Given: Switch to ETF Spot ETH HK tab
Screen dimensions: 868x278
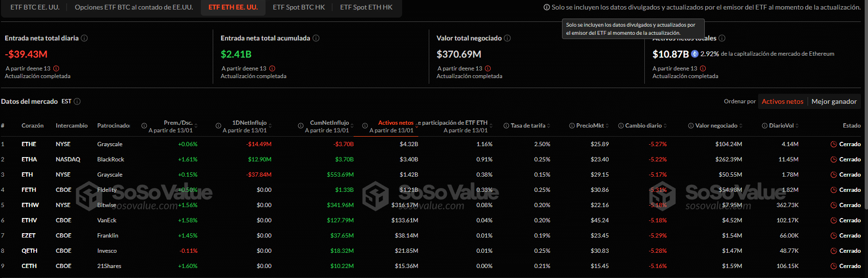Looking at the screenshot, I should (366, 7).
